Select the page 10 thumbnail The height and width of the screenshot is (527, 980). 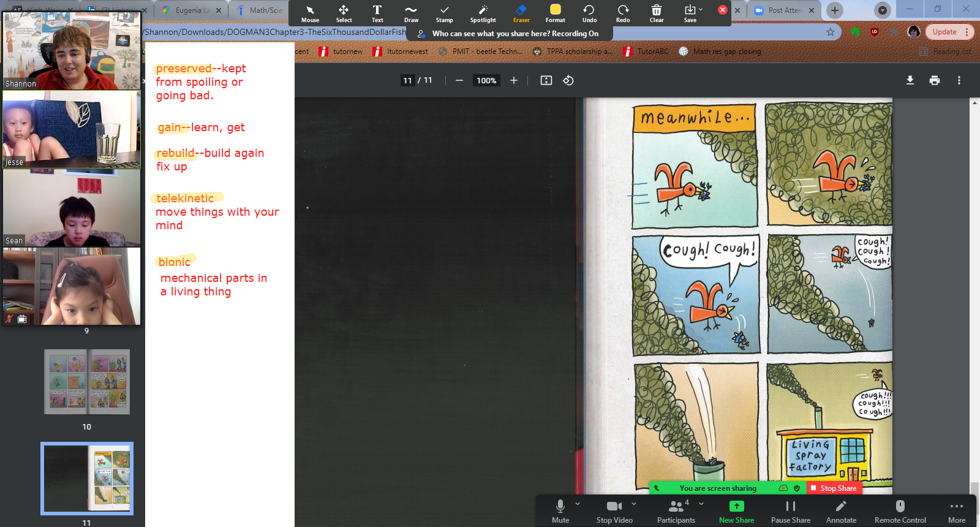pyautogui.click(x=87, y=382)
